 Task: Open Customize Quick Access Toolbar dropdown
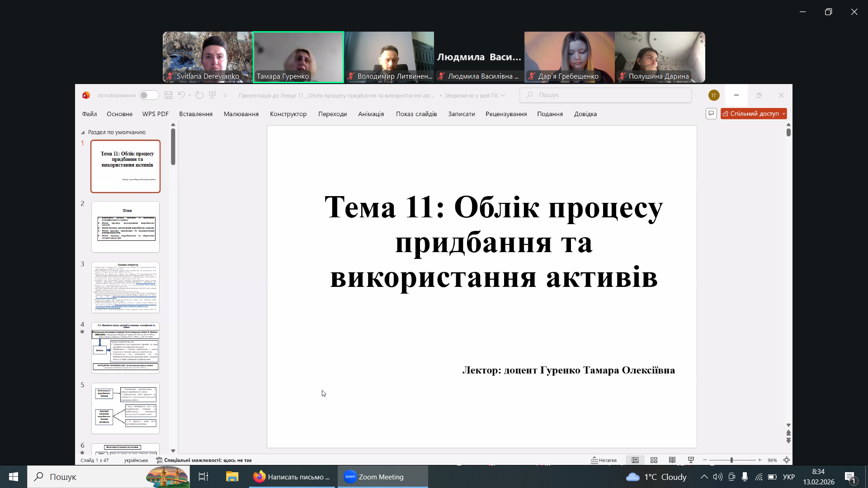pos(226,95)
